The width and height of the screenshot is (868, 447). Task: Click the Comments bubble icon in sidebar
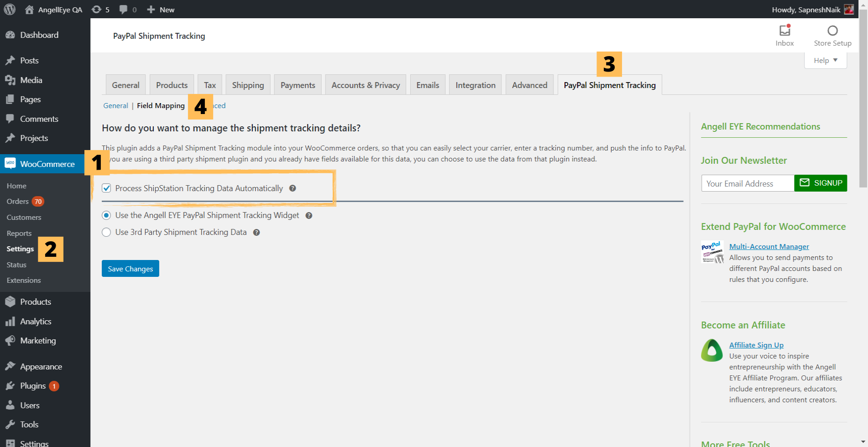click(x=10, y=119)
